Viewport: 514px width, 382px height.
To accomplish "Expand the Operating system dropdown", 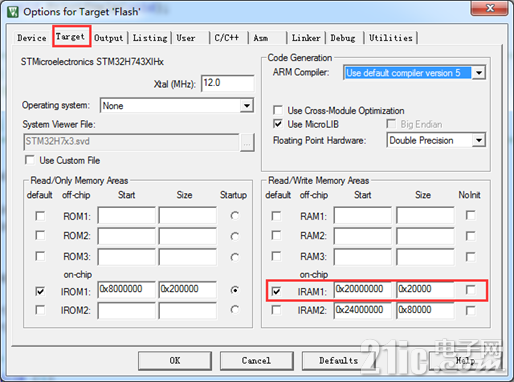I will [x=247, y=106].
